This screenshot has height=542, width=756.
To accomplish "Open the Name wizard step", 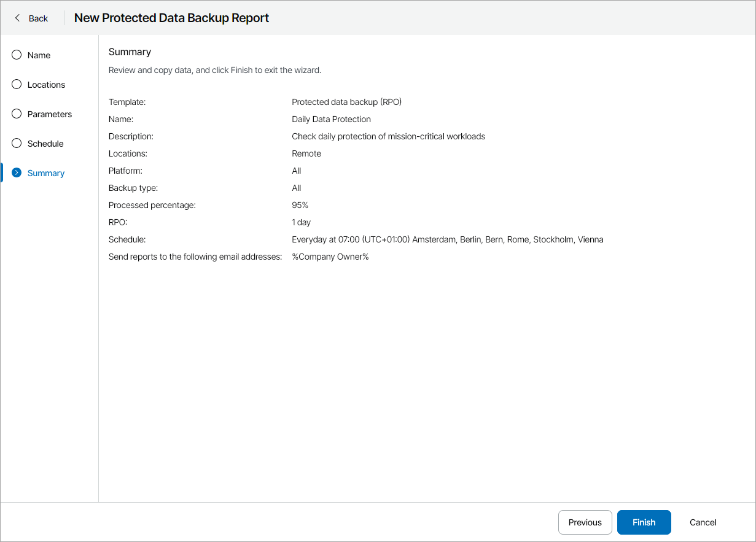I will click(x=39, y=55).
